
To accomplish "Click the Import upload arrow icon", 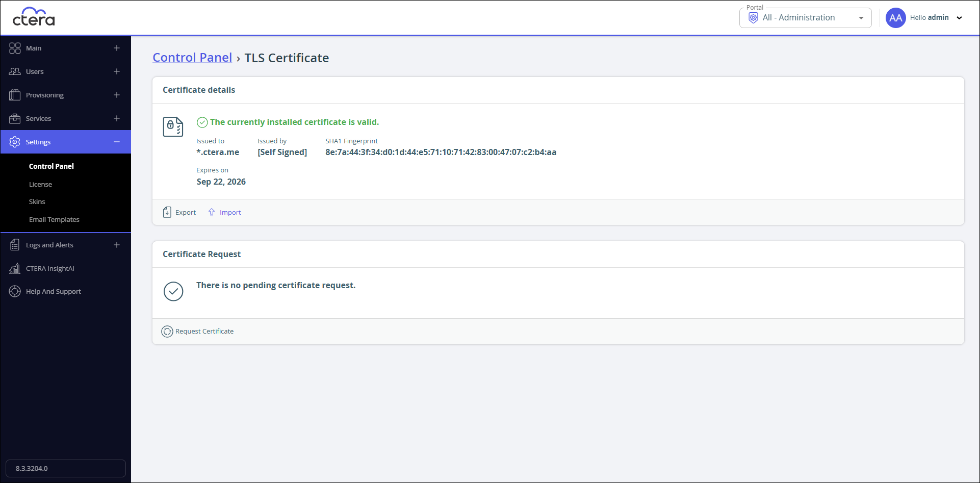I will click(212, 212).
